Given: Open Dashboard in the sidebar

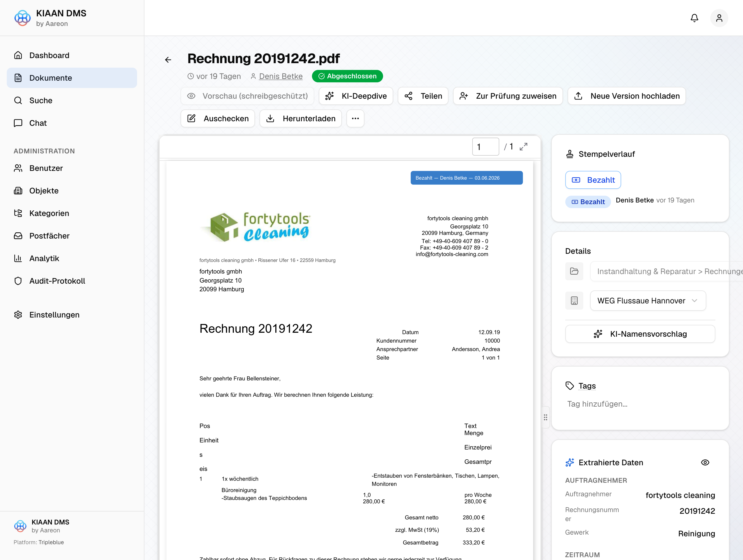Looking at the screenshot, I should (x=72, y=55).
